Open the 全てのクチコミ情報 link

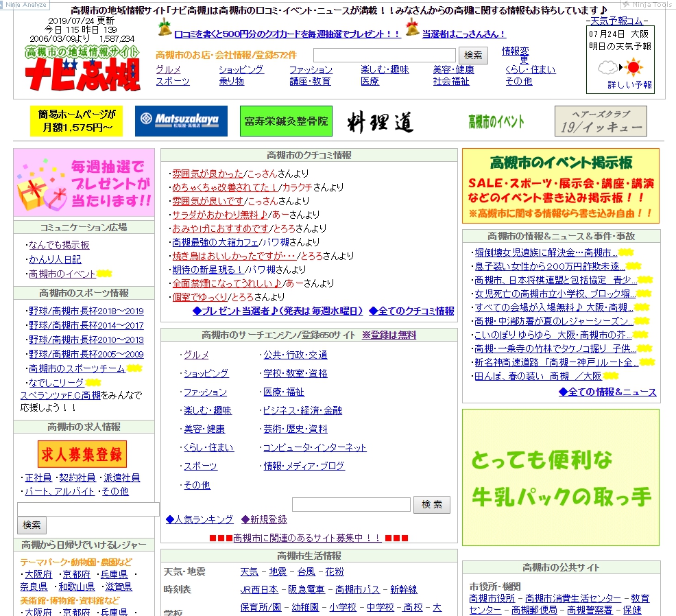tap(411, 311)
